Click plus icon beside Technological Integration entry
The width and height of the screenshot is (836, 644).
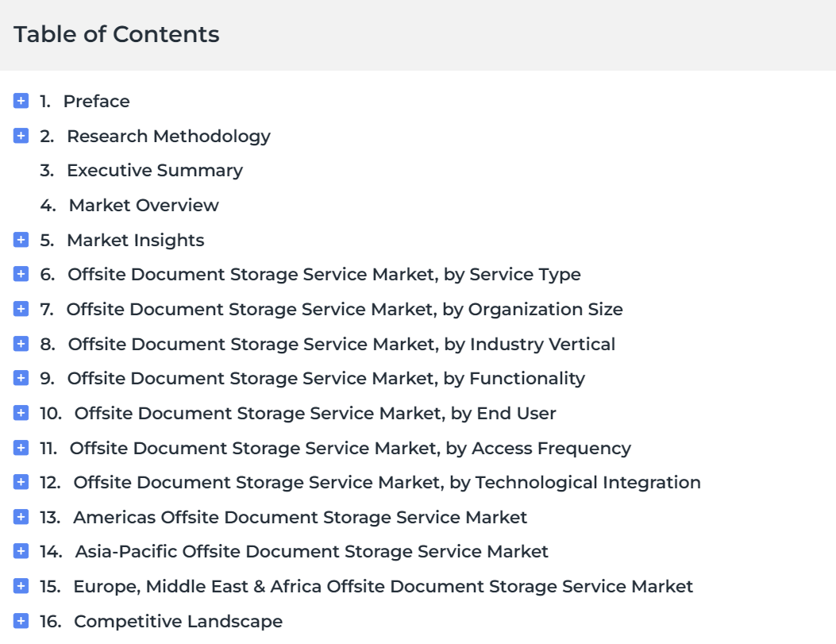(x=21, y=482)
